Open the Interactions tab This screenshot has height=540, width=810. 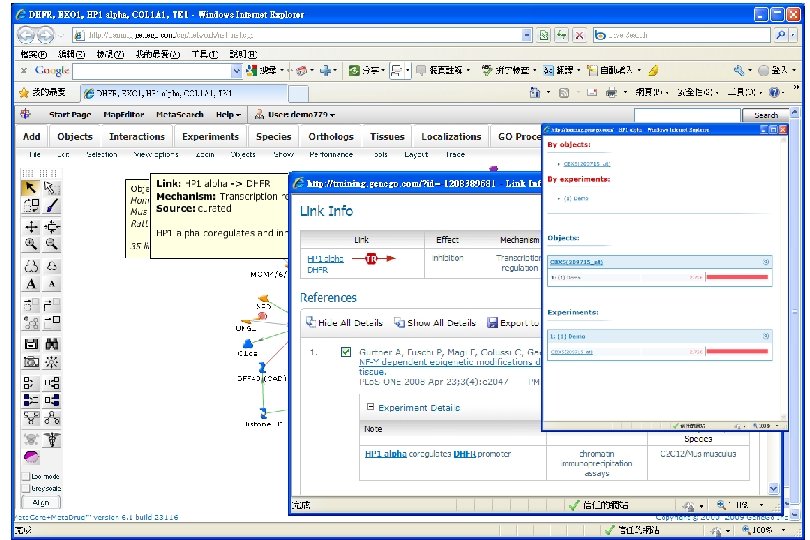click(x=137, y=136)
